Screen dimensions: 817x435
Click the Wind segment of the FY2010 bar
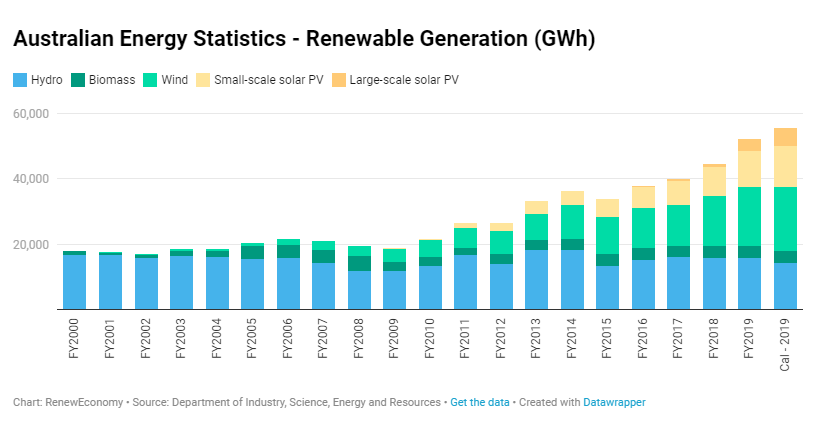(x=430, y=248)
